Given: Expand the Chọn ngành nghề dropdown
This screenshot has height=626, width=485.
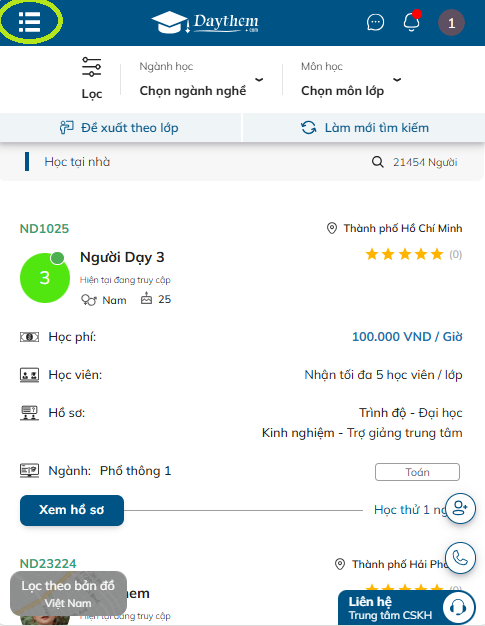Looking at the screenshot, I should coord(201,79).
